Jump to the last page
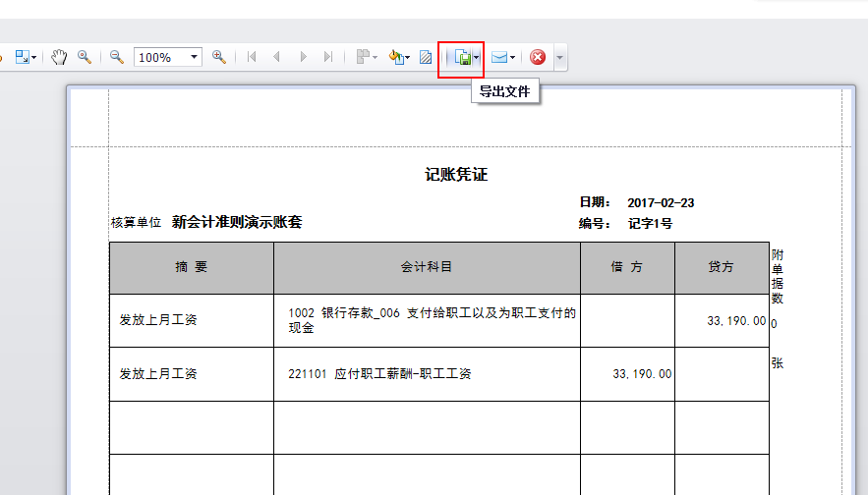 327,57
